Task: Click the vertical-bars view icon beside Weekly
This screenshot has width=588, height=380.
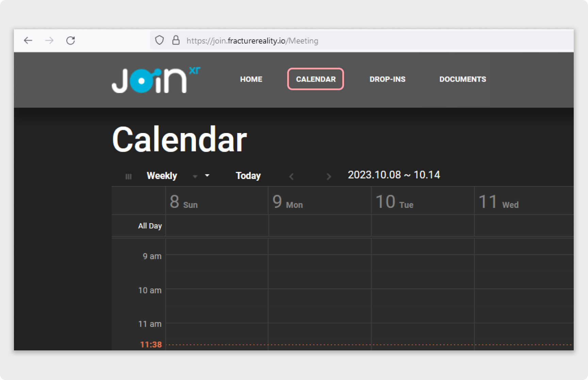Action: (128, 176)
